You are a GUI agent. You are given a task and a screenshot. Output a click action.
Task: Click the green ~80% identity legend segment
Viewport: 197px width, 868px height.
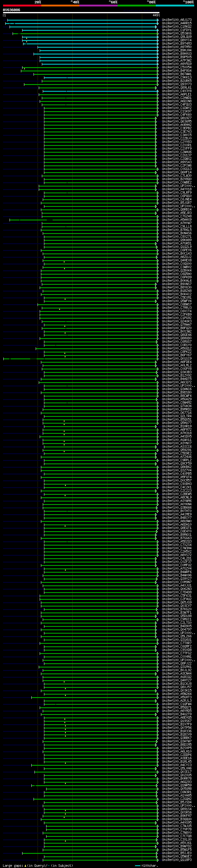coord(137,6)
